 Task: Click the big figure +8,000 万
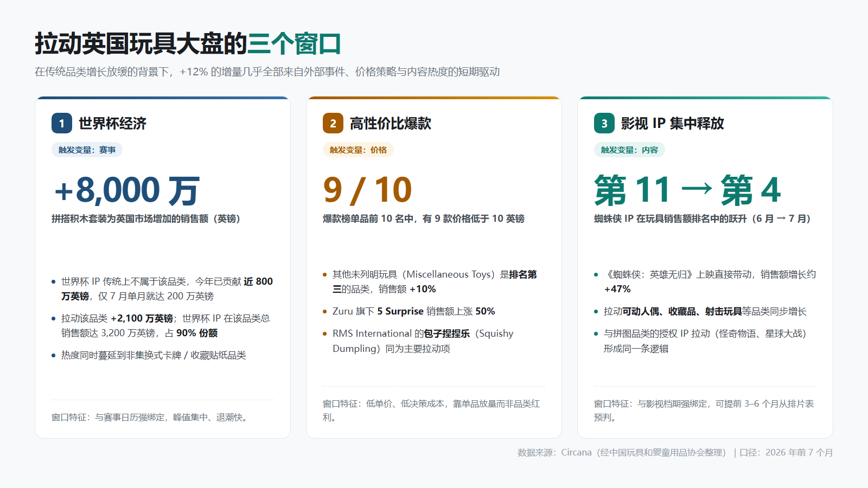coord(127,190)
